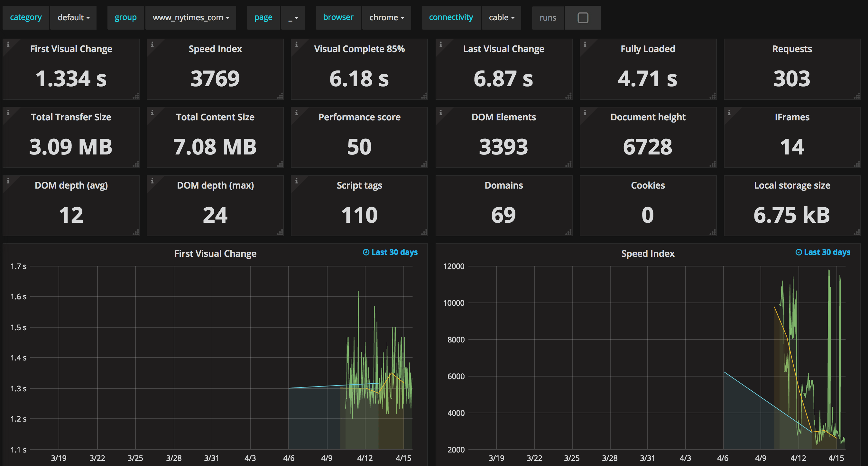Toggle the runs checkbox
The height and width of the screenshot is (466, 868).
(583, 18)
